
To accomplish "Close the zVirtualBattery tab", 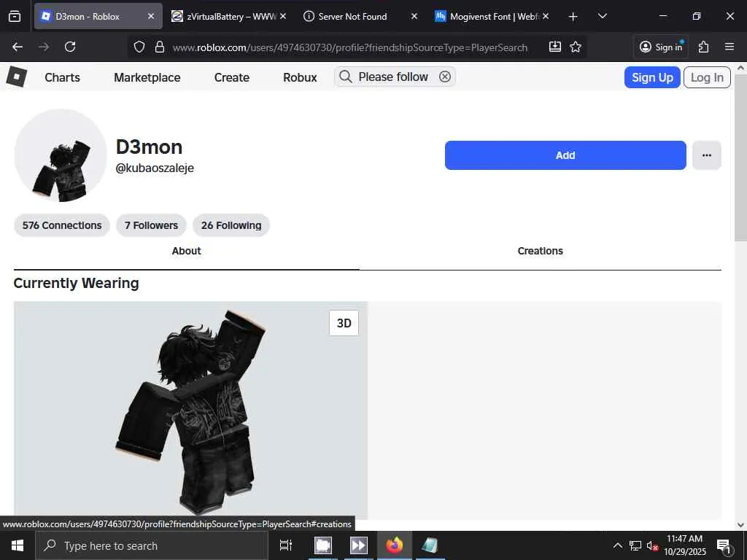I will pyautogui.click(x=283, y=16).
